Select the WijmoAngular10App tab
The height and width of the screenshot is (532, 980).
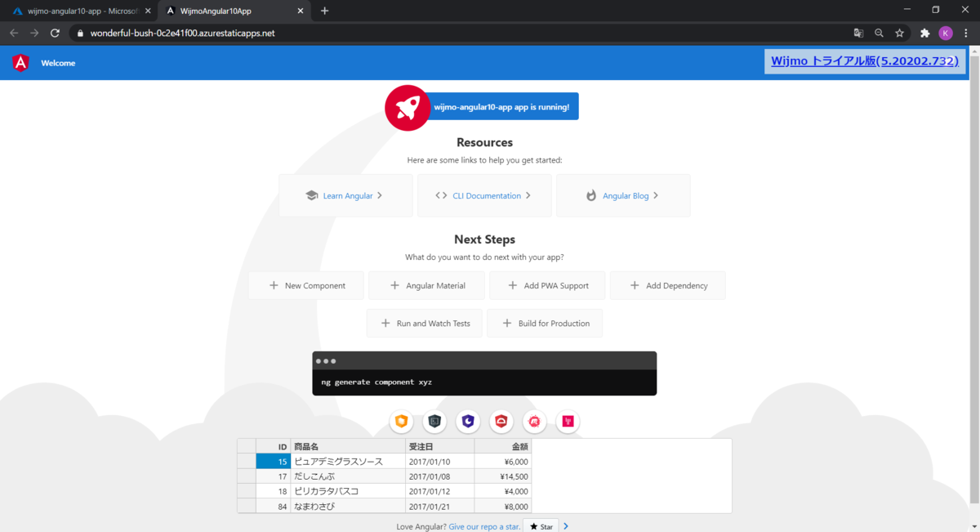[x=233, y=11]
